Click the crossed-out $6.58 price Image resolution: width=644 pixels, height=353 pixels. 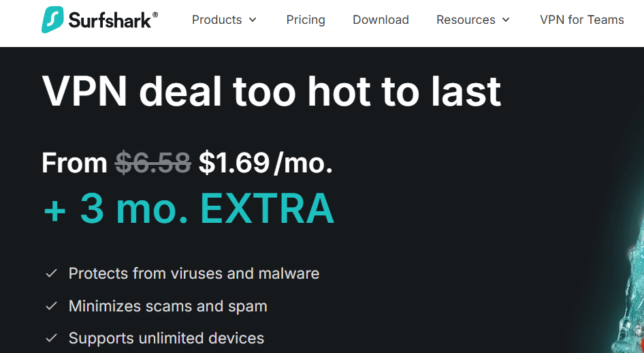152,163
